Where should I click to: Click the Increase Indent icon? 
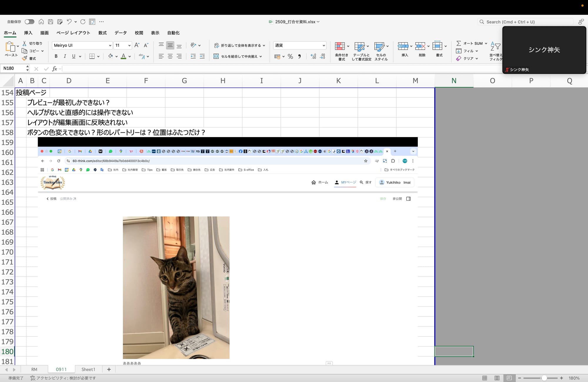(202, 56)
